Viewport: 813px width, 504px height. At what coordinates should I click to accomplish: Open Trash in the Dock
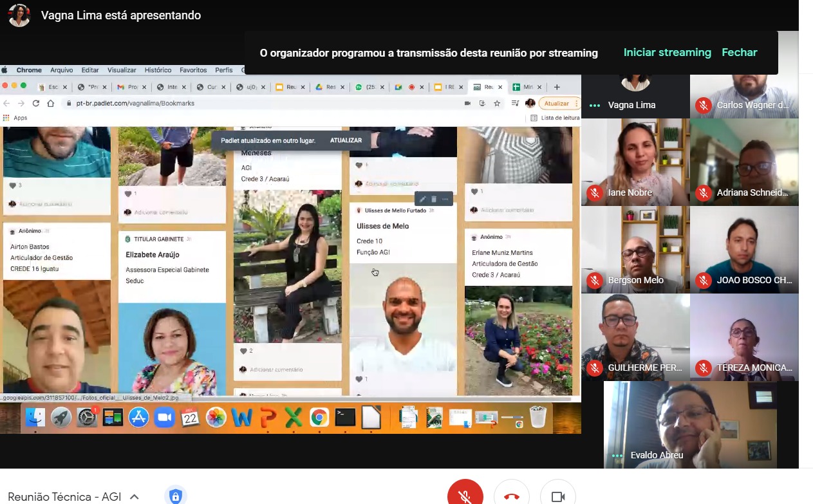point(538,418)
